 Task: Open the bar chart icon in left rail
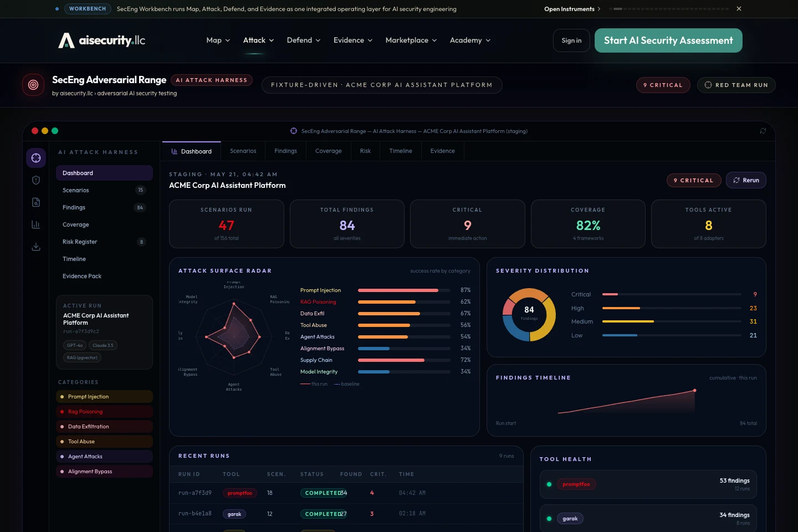coord(36,224)
